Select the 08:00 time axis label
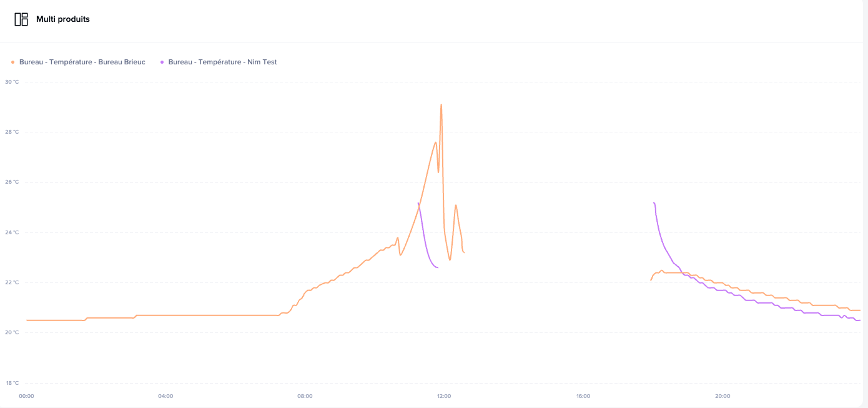The height and width of the screenshot is (408, 868). pos(305,396)
